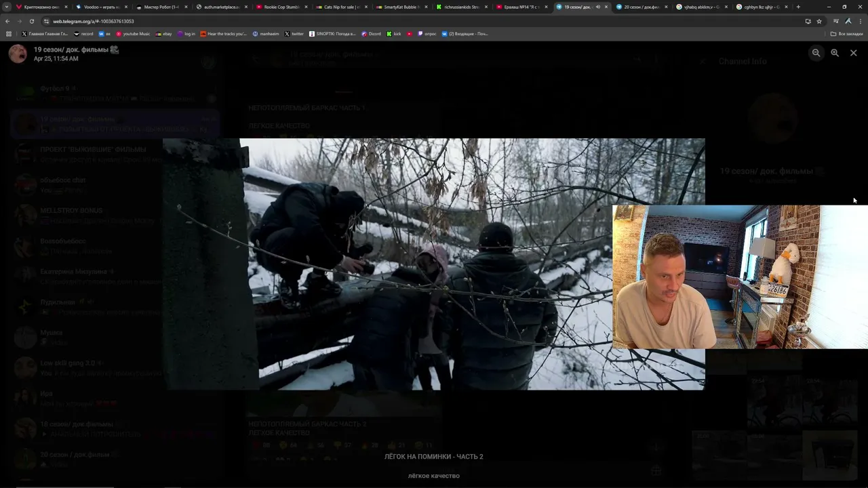Switch to the richrussiankids browser tab
Image resolution: width=868 pixels, height=488 pixels.
460,7
